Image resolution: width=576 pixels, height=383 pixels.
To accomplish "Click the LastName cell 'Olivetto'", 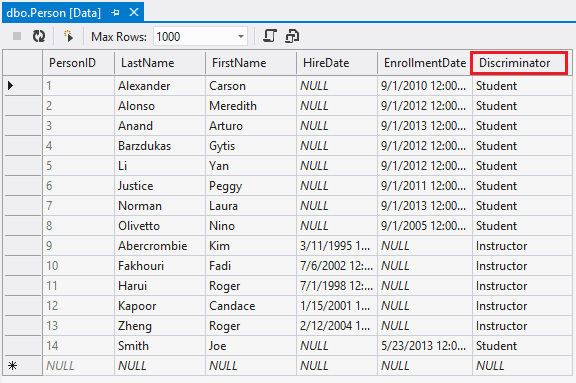I will click(160, 226).
